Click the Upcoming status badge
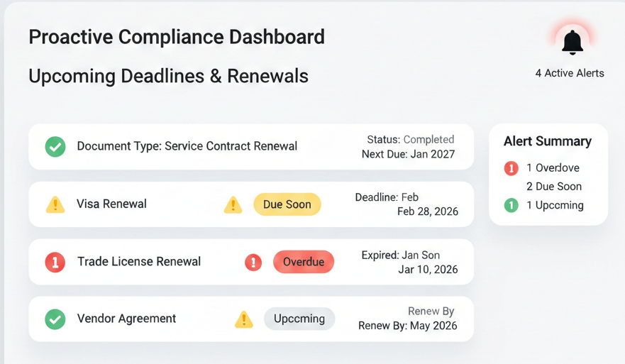 pyautogui.click(x=299, y=319)
